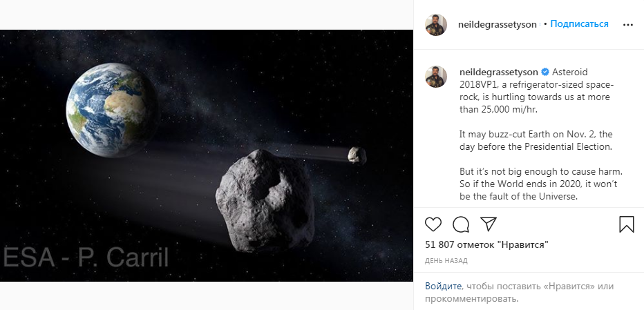View the 51 807 likes count
The width and height of the screenshot is (644, 310).
pos(486,244)
